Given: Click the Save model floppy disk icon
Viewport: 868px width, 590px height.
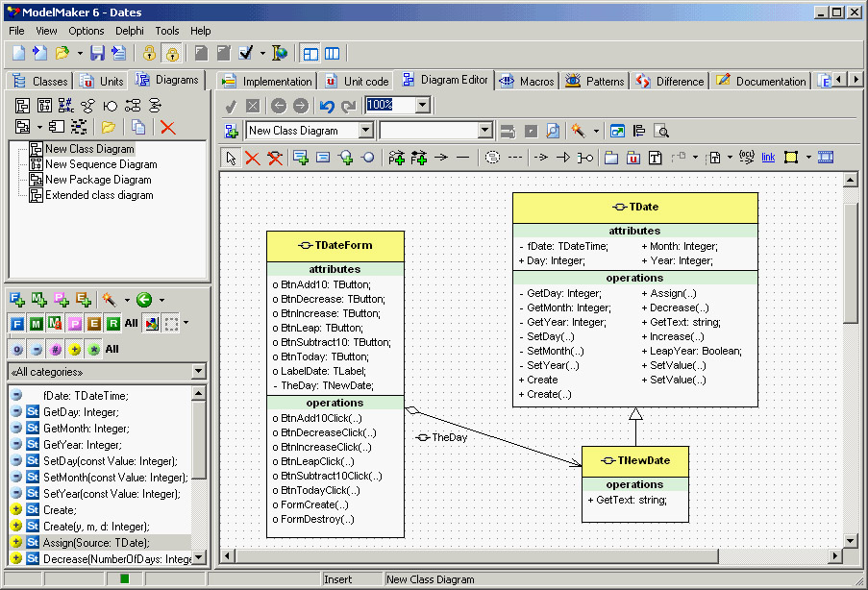Looking at the screenshot, I should tap(99, 53).
